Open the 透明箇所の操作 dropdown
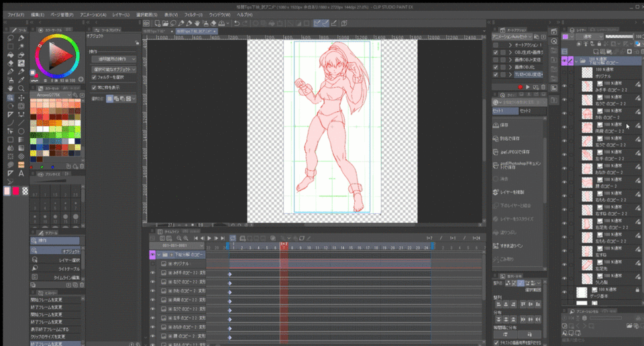 (x=113, y=59)
